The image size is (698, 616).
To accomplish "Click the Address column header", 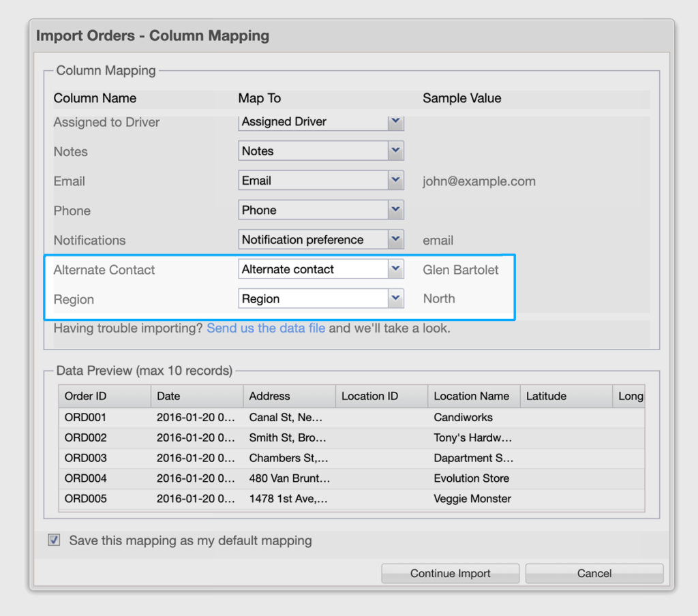I will pyautogui.click(x=289, y=396).
